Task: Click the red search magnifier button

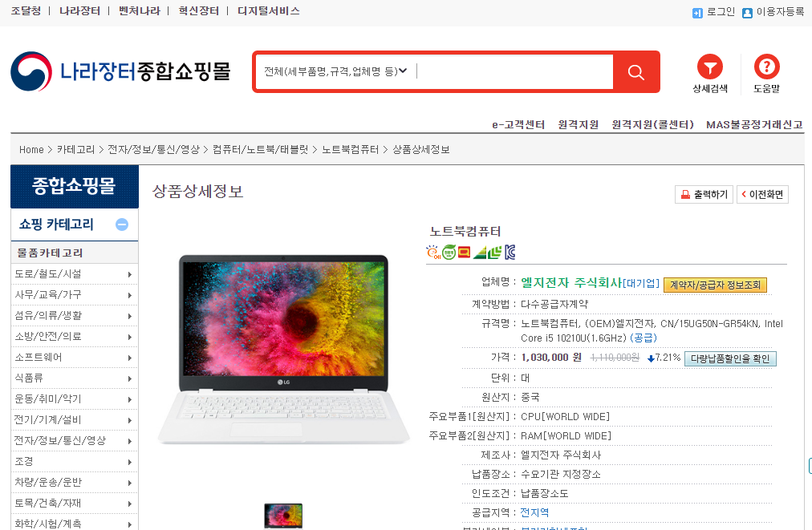Action: tap(636, 72)
